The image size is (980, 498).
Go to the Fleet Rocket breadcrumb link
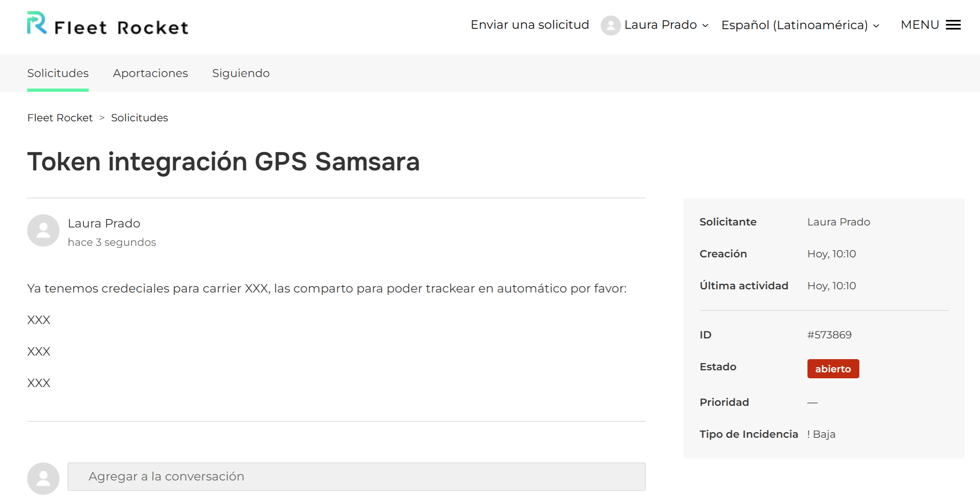(x=60, y=118)
